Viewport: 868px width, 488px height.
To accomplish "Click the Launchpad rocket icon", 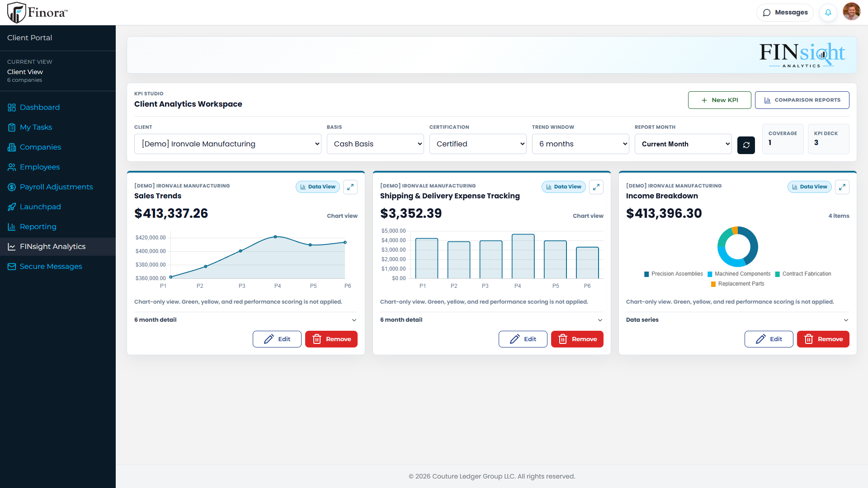I will (x=12, y=207).
